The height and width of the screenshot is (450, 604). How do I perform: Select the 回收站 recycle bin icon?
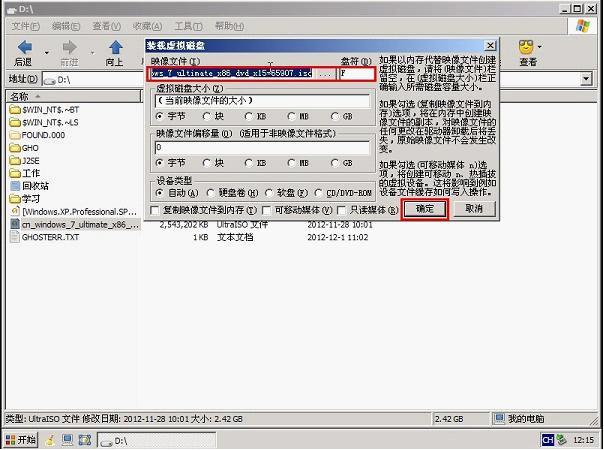click(x=15, y=186)
